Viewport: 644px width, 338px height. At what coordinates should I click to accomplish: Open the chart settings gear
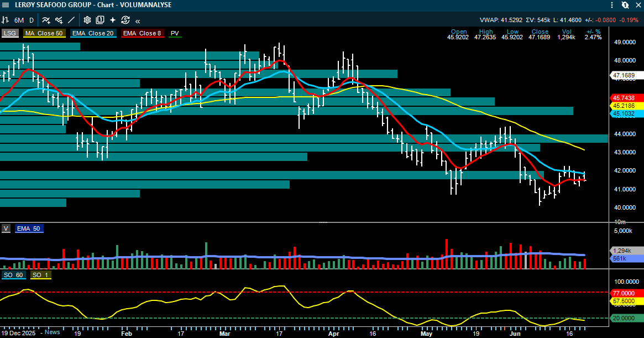[x=87, y=20]
